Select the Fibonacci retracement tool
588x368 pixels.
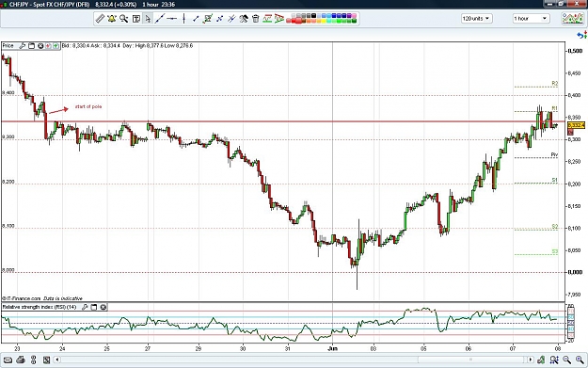267,19
